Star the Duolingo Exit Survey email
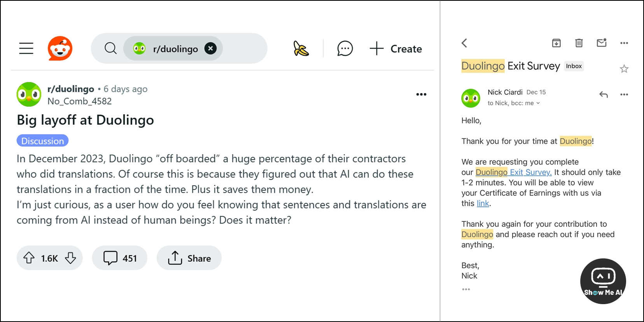 (624, 69)
